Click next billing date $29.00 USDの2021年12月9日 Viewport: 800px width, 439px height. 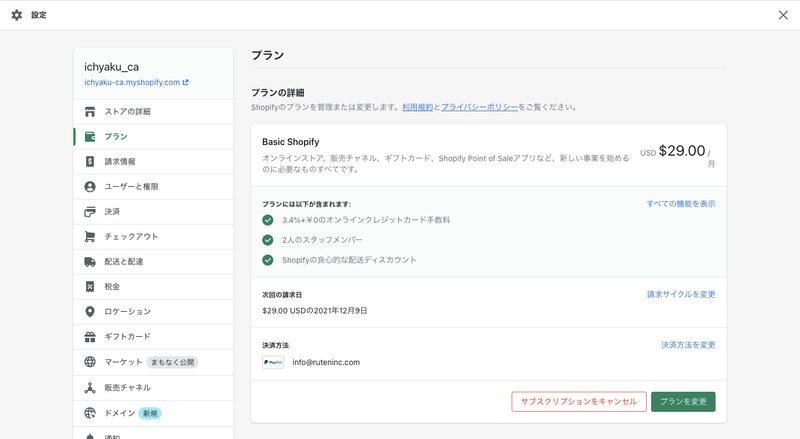[x=315, y=310]
